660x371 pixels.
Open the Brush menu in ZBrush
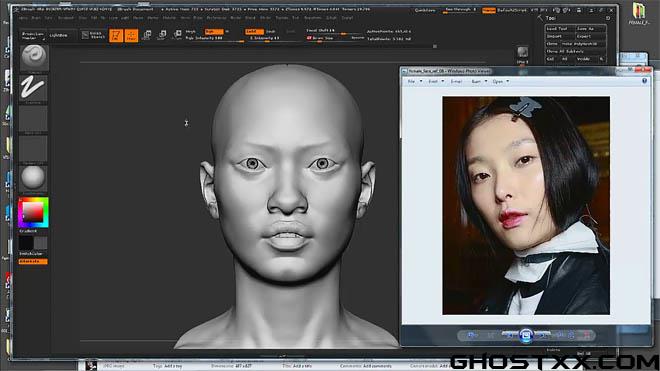[x=36, y=19]
